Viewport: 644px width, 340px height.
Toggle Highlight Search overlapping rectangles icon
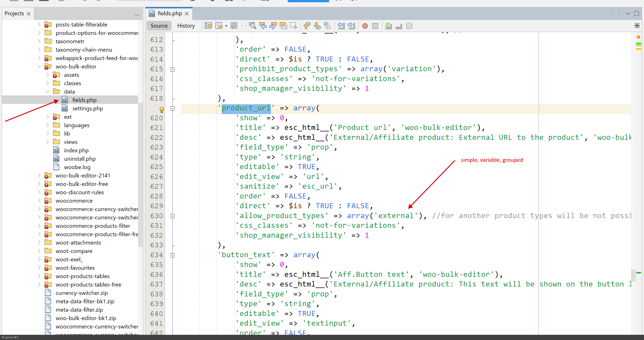[283, 26]
